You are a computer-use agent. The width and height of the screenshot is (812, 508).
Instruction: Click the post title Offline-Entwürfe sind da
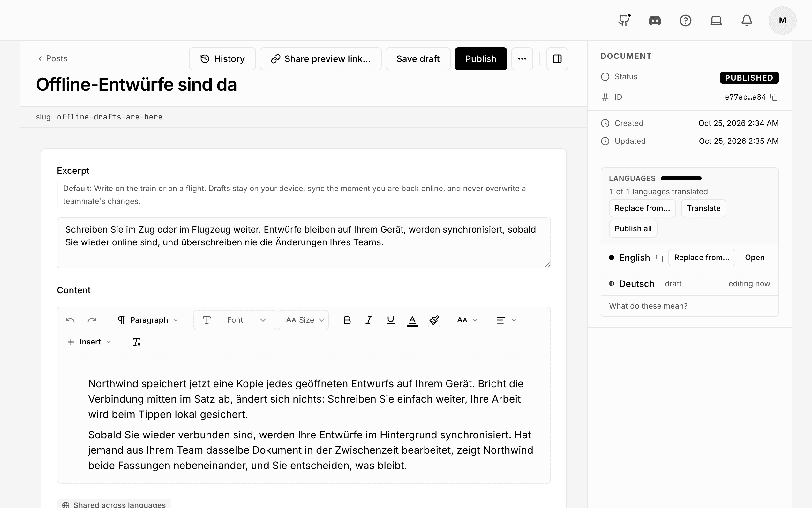136,84
